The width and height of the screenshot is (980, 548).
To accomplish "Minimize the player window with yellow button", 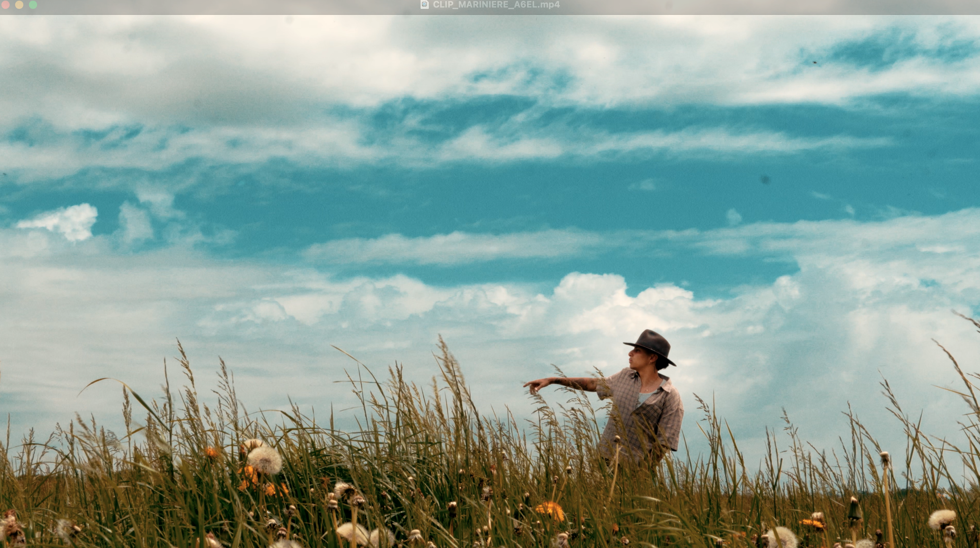I will click(x=19, y=5).
